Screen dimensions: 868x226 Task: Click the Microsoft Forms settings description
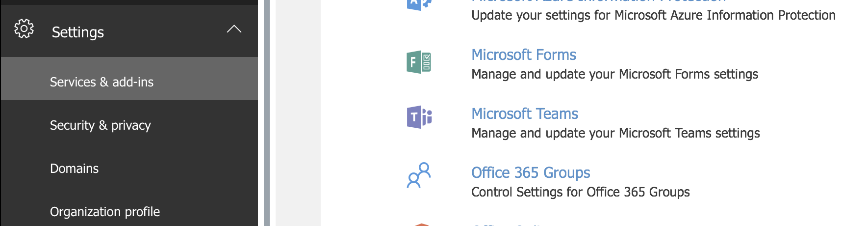pyautogui.click(x=615, y=74)
